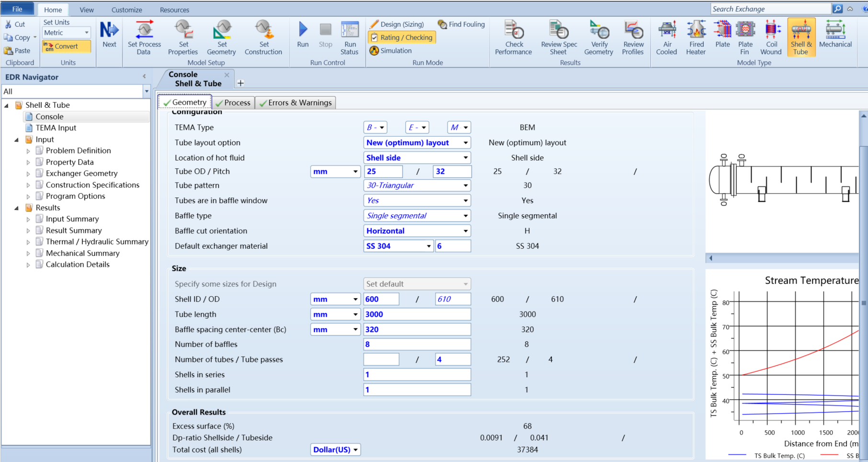Screen dimensions: 868x462
Task: Select Design (Sizing) run mode
Action: (x=397, y=24)
